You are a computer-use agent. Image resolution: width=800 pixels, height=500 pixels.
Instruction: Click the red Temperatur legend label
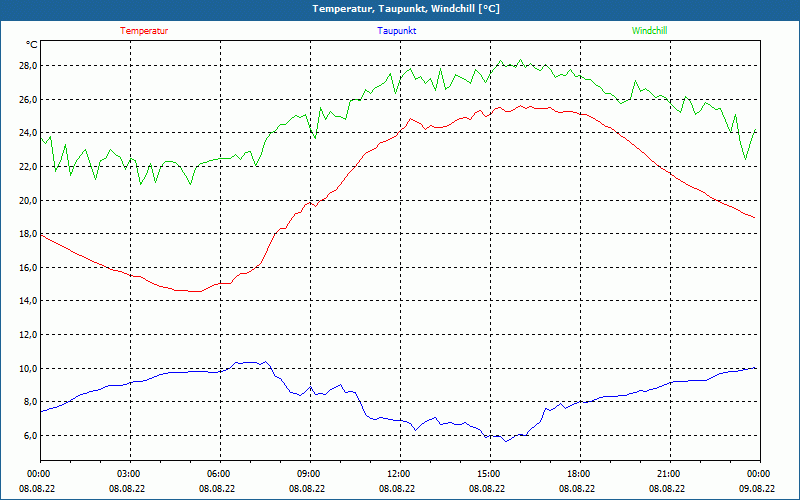[x=144, y=31]
